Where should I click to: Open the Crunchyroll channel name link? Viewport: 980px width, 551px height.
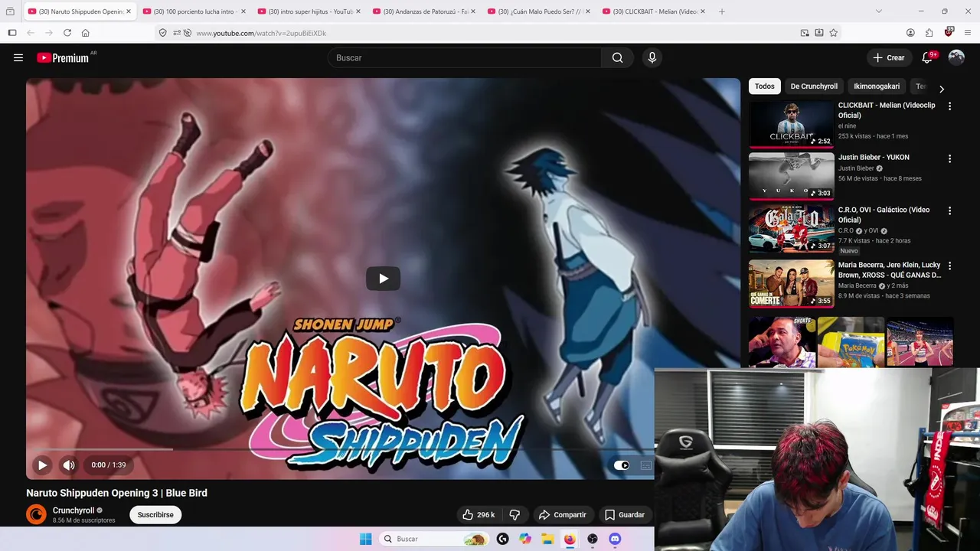click(x=73, y=510)
